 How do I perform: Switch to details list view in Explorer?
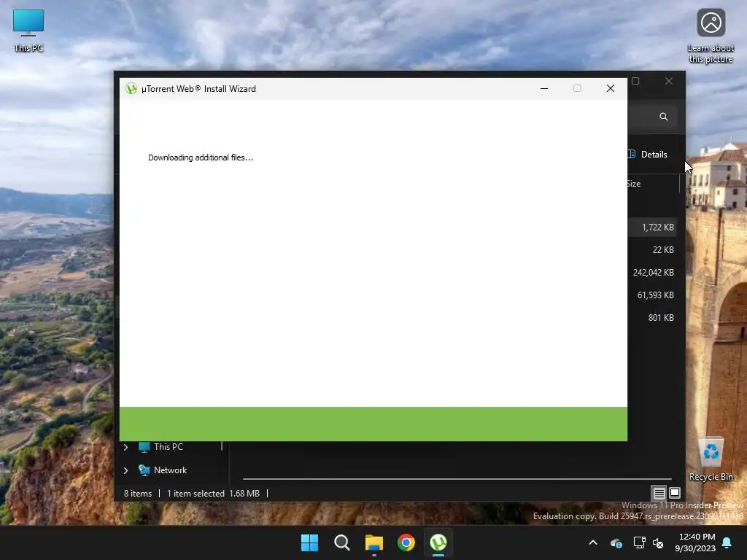[x=659, y=493]
